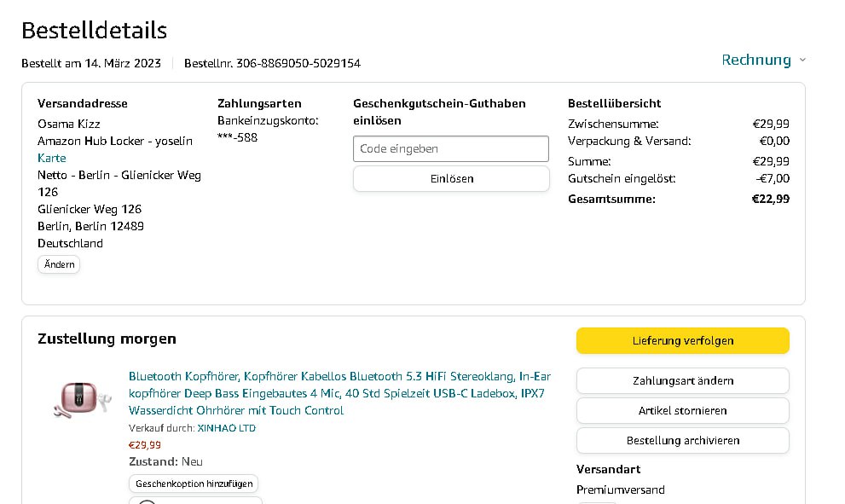
Task: Expand the Rechnung dropdown chevron
Action: (802, 61)
